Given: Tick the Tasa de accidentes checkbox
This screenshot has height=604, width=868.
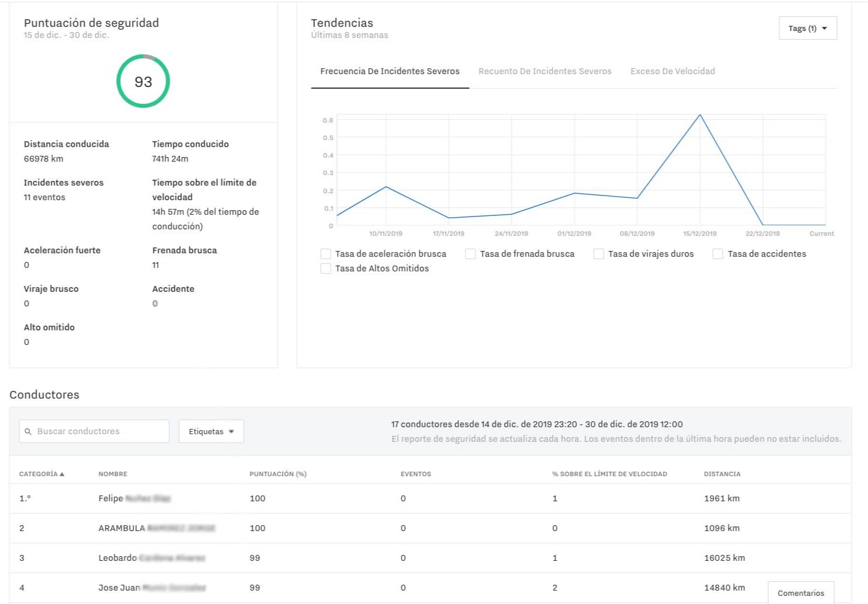Looking at the screenshot, I should point(718,254).
